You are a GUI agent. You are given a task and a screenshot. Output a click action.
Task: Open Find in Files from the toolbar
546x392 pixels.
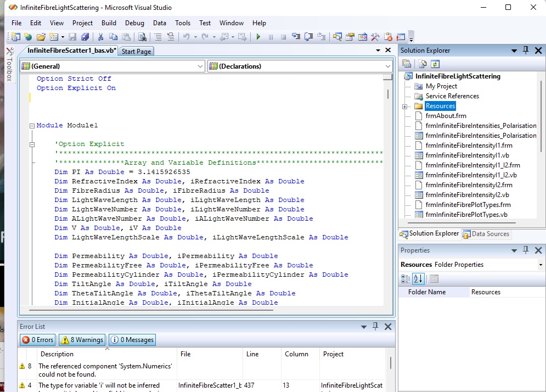point(142,37)
